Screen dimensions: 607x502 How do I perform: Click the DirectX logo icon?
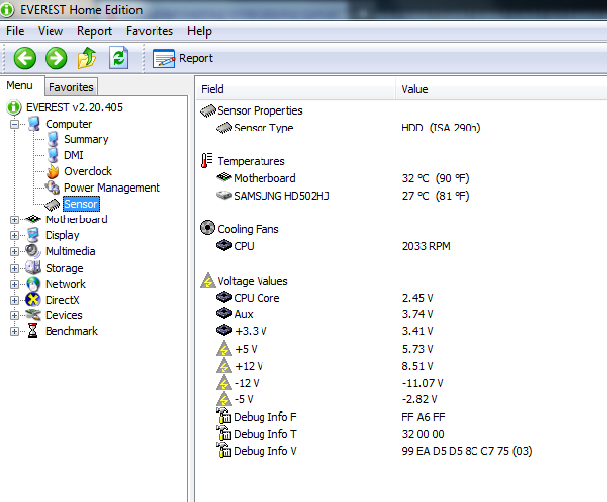[33, 300]
